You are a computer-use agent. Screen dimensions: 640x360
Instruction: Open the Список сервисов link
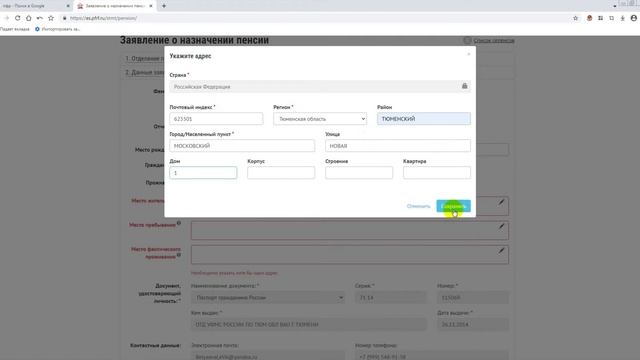point(493,40)
